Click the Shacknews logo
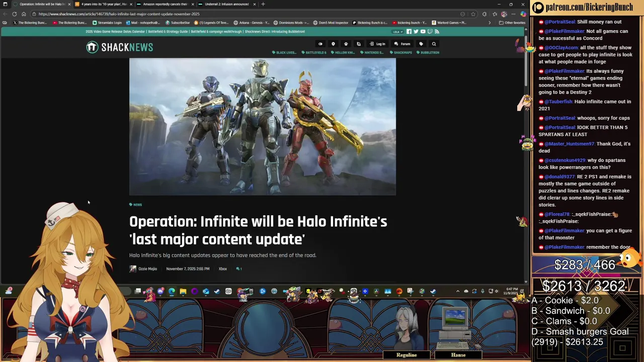This screenshot has width=644, height=362. pyautogui.click(x=119, y=47)
